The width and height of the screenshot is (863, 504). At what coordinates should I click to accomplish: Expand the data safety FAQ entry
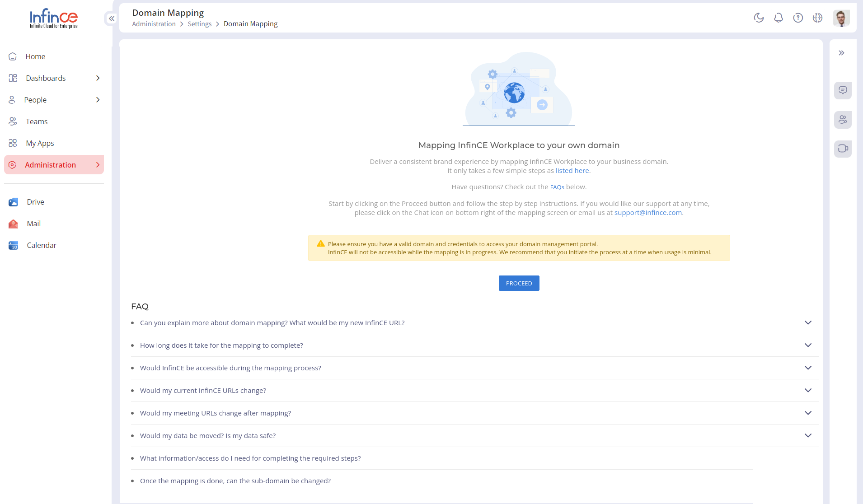808,435
